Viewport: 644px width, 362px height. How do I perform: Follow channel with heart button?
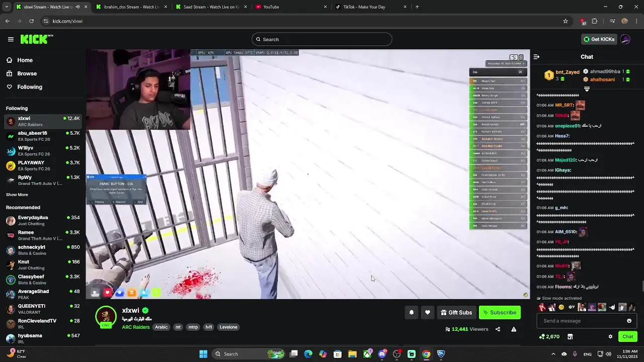(x=427, y=313)
